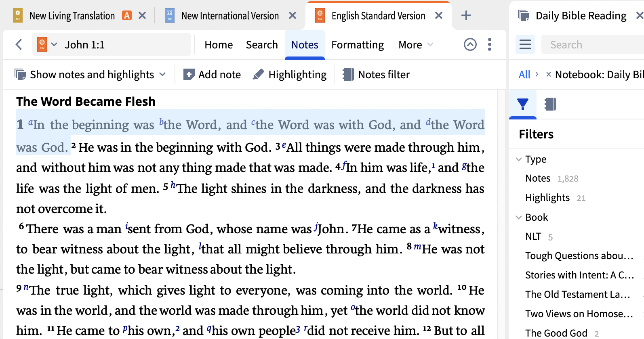Viewport: 644px width, 339px height.
Task: Filter by The Good God book
Action: (556, 333)
